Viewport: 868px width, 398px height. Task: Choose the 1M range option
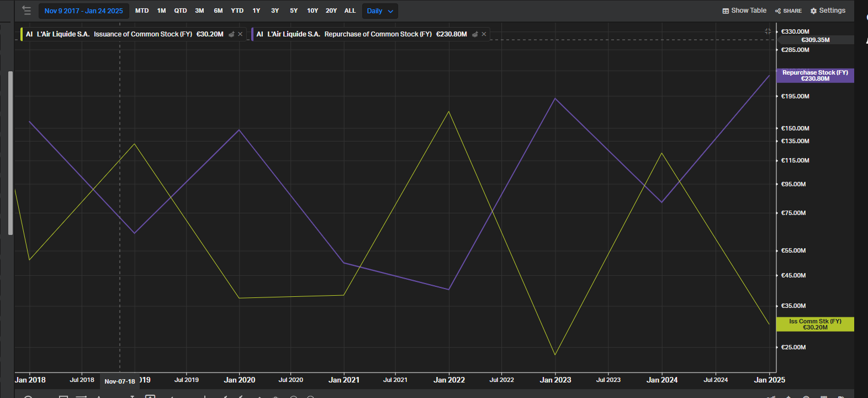tap(161, 11)
